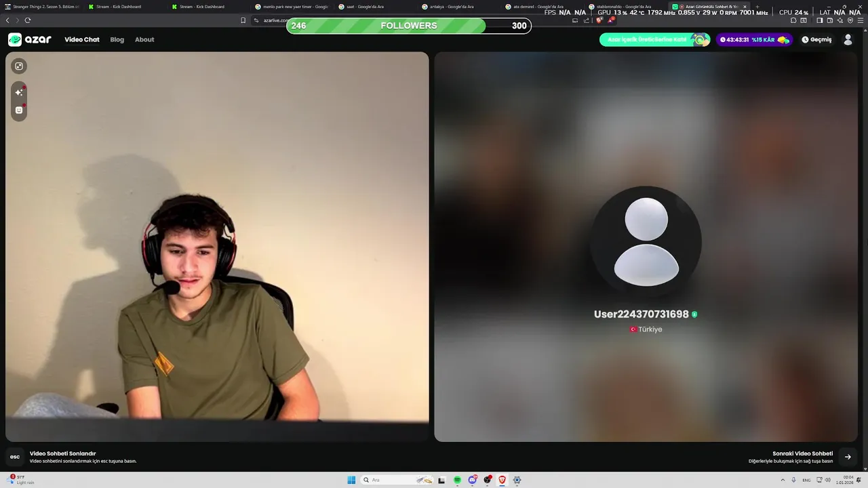Switch the ENG input language
Viewport: 868px width, 488px height.
click(807, 480)
